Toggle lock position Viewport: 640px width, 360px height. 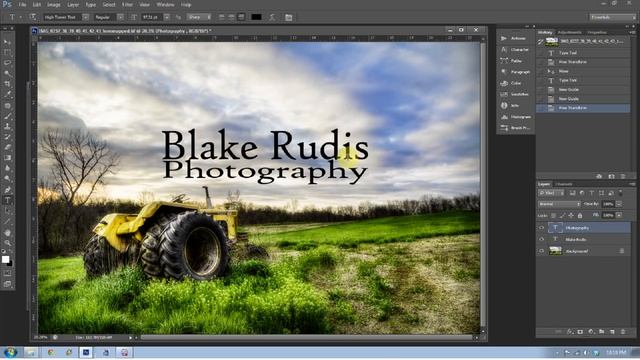pos(571,215)
